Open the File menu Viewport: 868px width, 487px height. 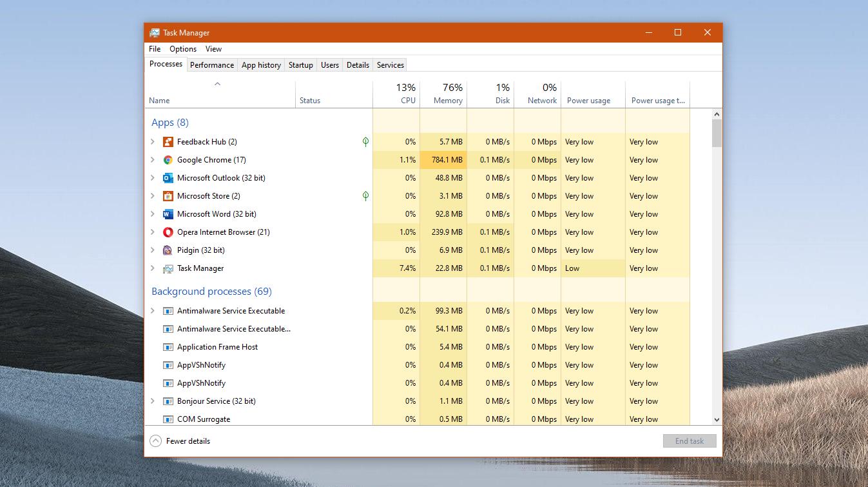pyautogui.click(x=155, y=49)
